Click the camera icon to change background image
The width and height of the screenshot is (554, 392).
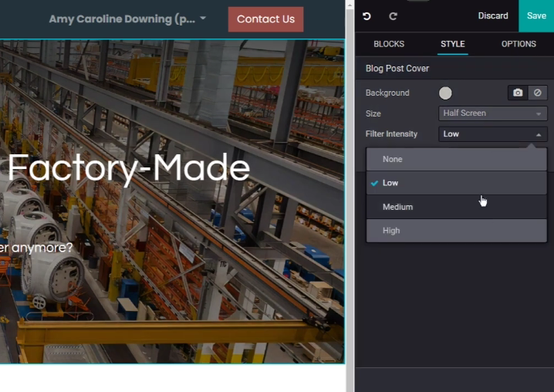(518, 93)
